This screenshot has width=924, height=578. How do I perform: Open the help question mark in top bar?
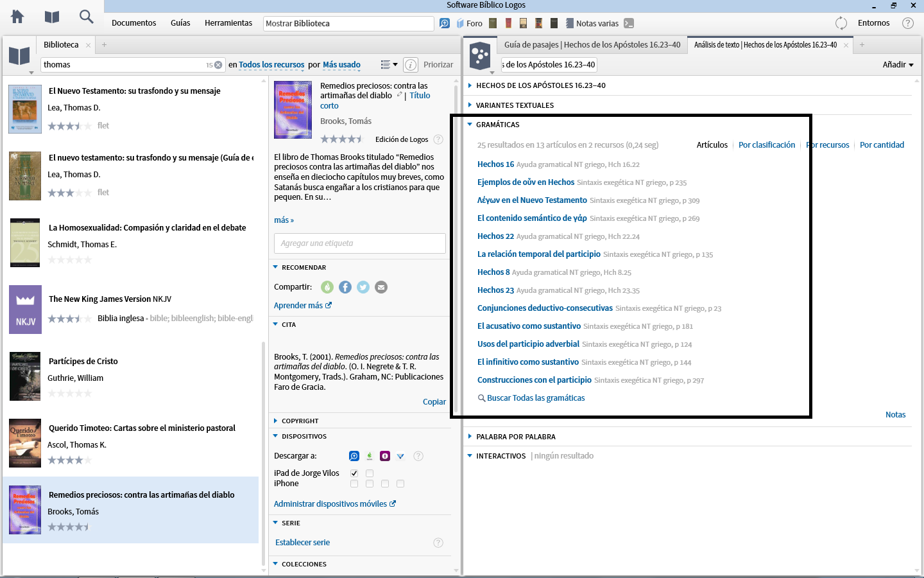click(908, 23)
